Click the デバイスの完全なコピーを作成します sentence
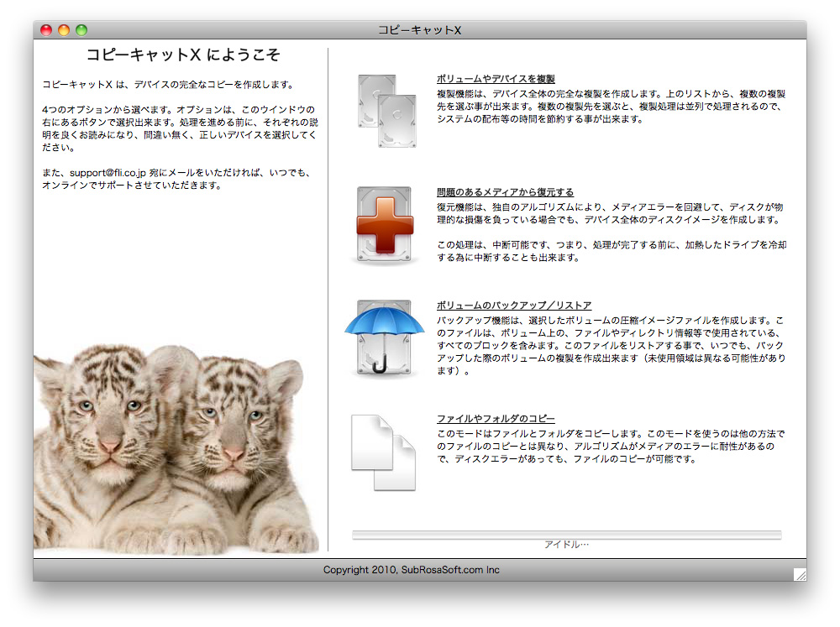Image resolution: width=840 pixels, height=627 pixels. click(x=213, y=84)
